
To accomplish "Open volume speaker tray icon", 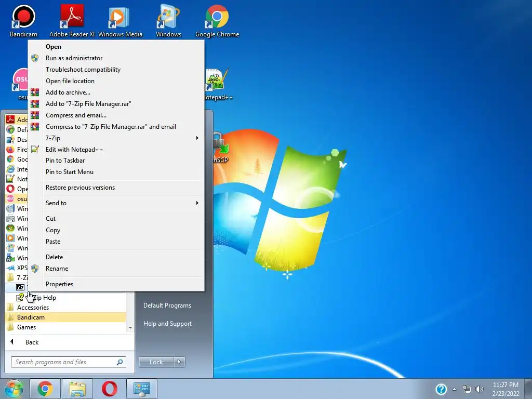I will tap(480, 389).
